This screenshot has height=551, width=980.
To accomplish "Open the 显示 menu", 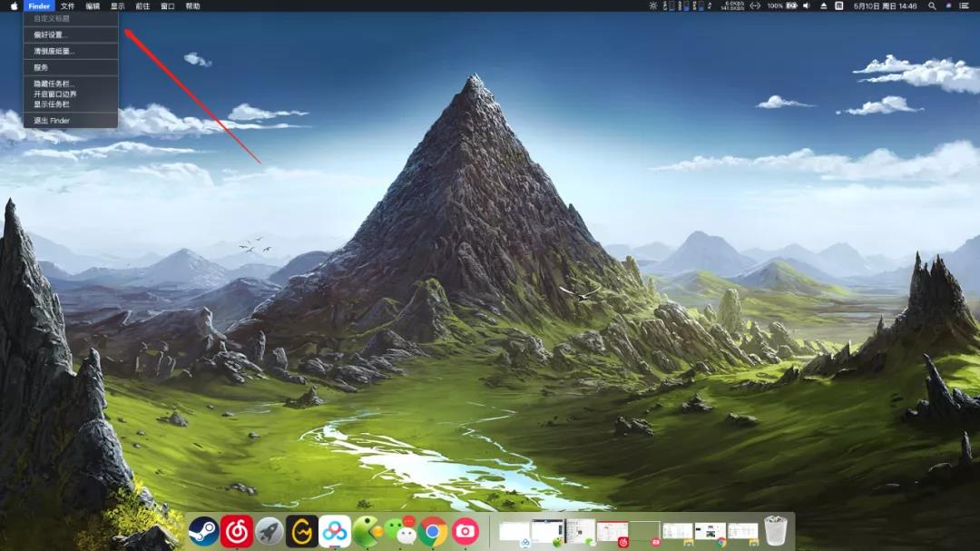I will coord(117,5).
